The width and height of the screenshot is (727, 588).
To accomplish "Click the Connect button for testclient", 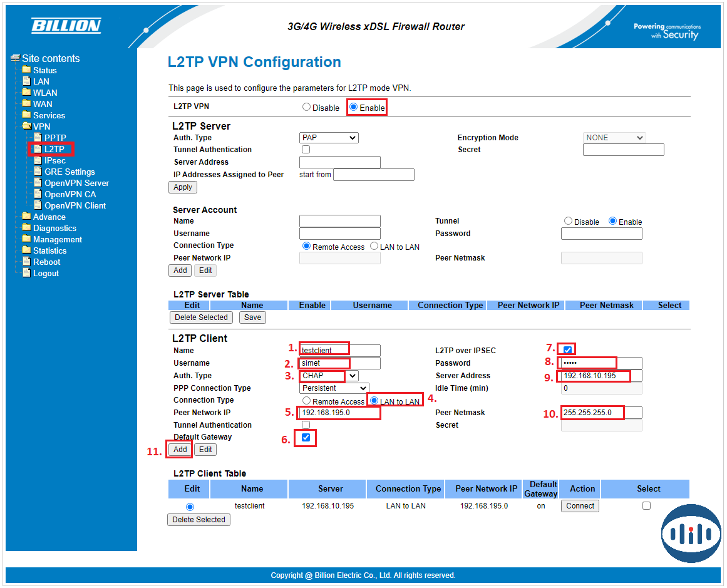I will coord(580,506).
